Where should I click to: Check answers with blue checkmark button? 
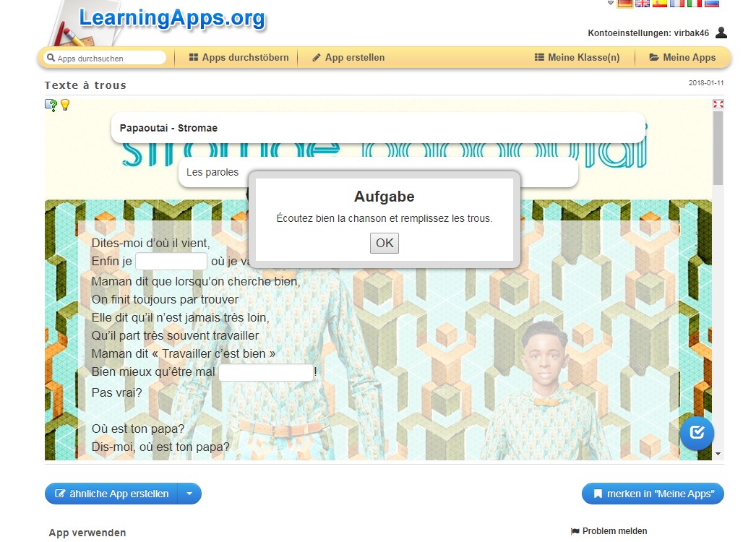697,433
